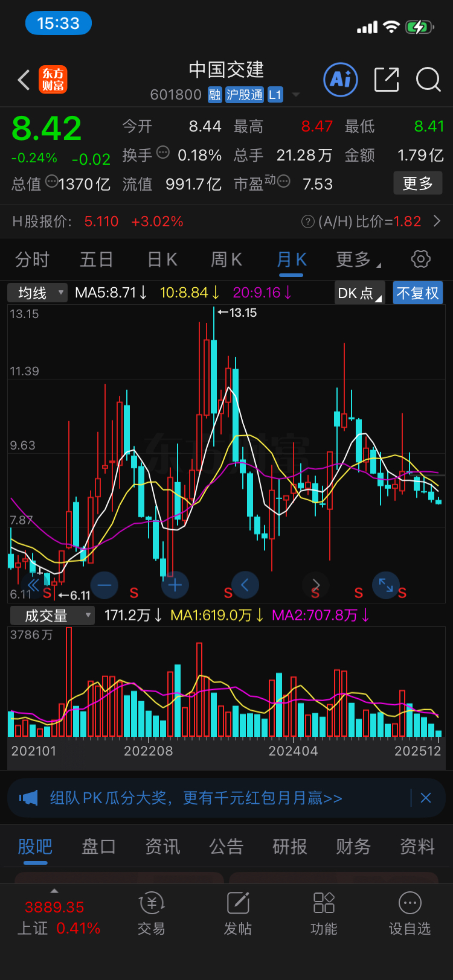
Task: Open the 更多 chart period dropdown
Action: pos(359,259)
